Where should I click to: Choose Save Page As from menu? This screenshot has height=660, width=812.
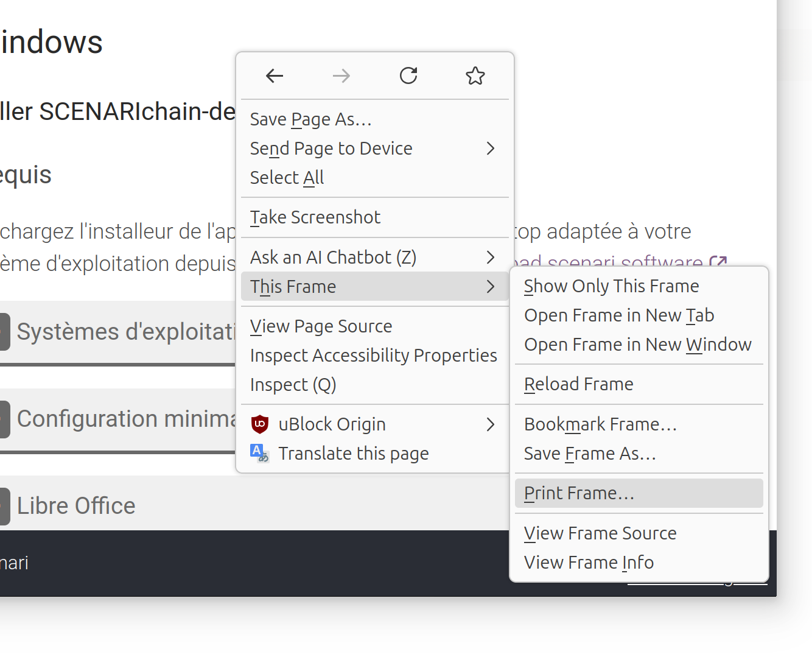coord(311,119)
